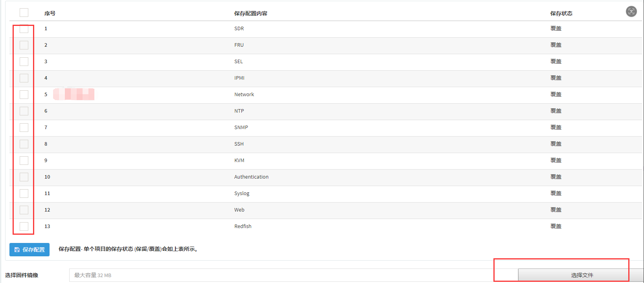Toggle the SNMP checkbox

click(24, 128)
